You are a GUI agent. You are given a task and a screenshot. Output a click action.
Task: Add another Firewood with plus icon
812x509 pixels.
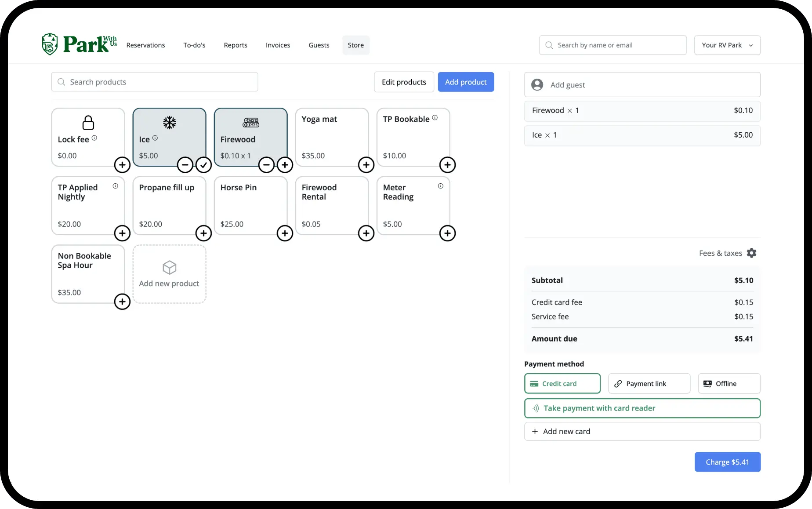285,165
